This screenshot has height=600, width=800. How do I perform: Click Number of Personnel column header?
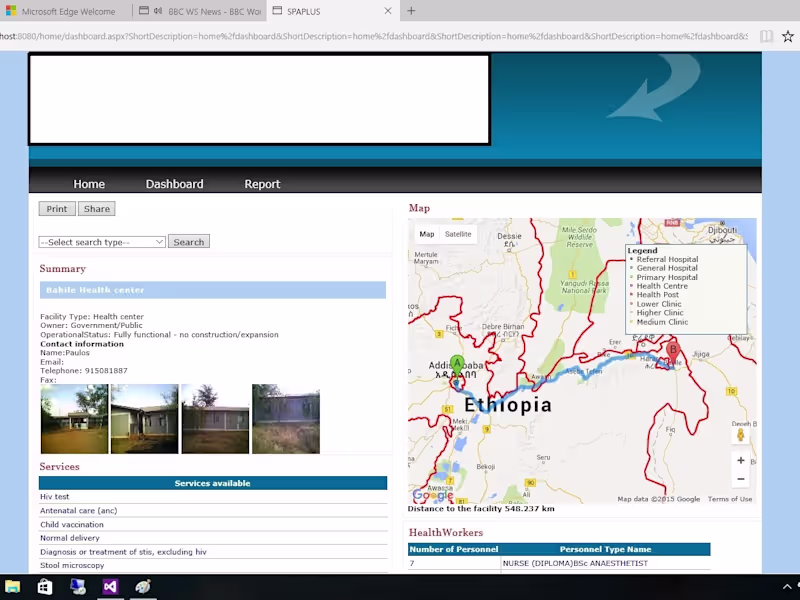tap(454, 549)
